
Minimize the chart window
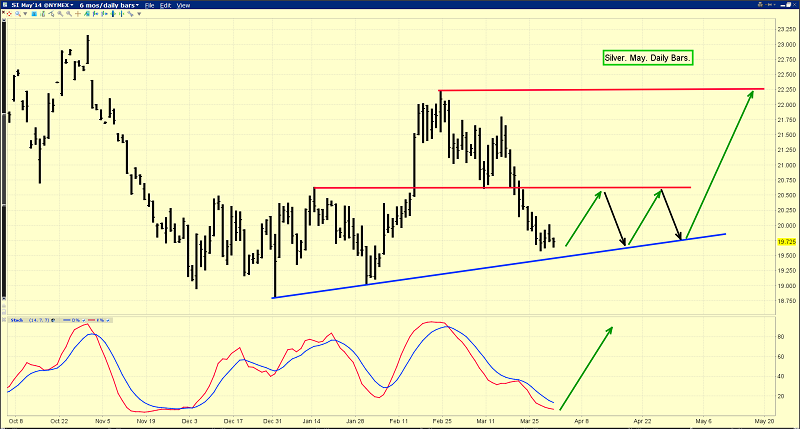(782, 5)
